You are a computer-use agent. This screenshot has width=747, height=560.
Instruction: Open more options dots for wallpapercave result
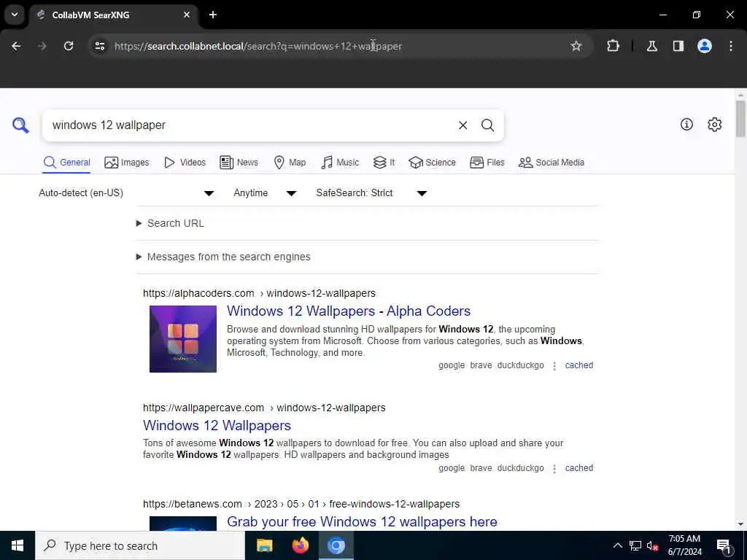tap(554, 469)
